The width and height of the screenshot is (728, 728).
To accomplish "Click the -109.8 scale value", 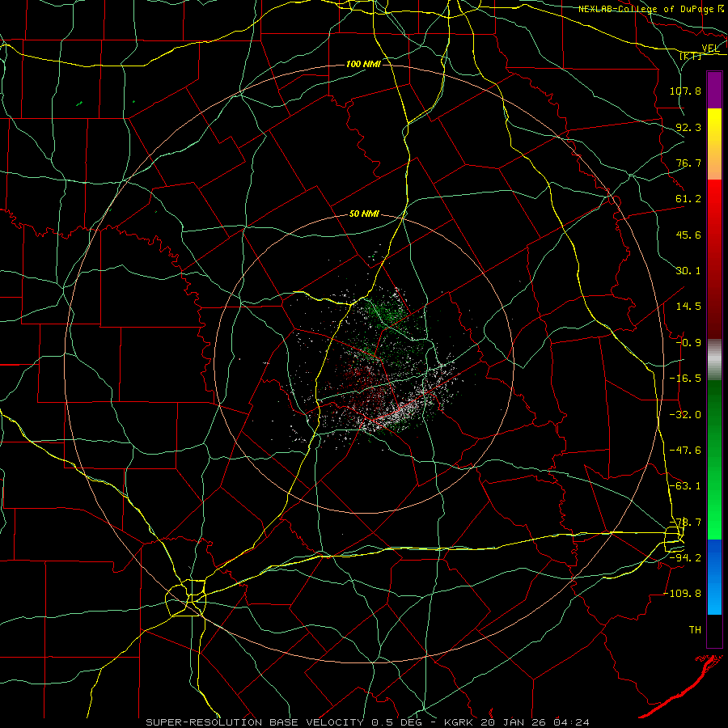I will click(x=683, y=594).
